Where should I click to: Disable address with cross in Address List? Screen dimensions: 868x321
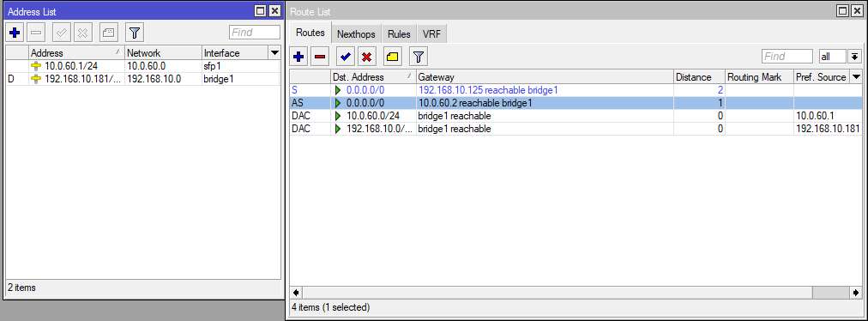[82, 33]
